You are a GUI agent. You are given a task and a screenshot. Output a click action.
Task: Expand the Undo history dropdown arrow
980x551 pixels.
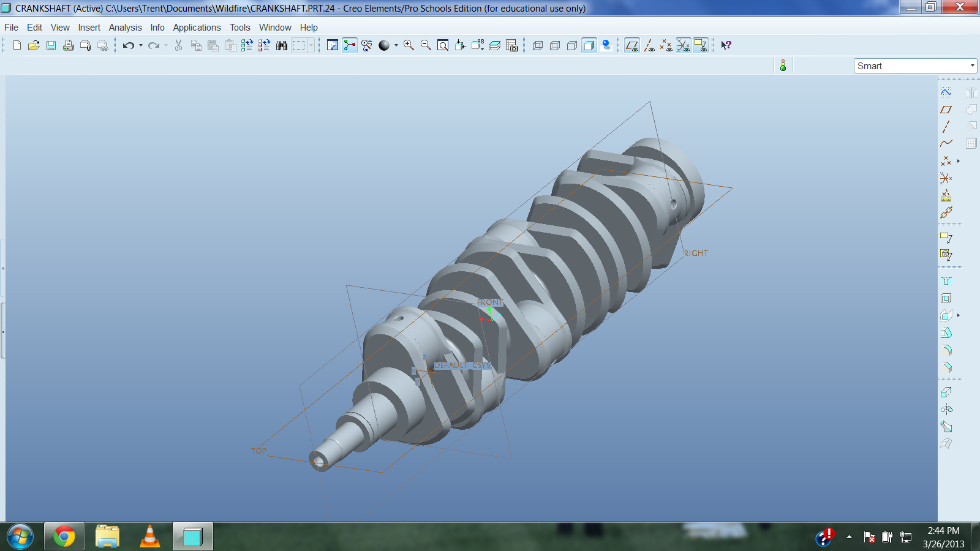click(x=141, y=45)
